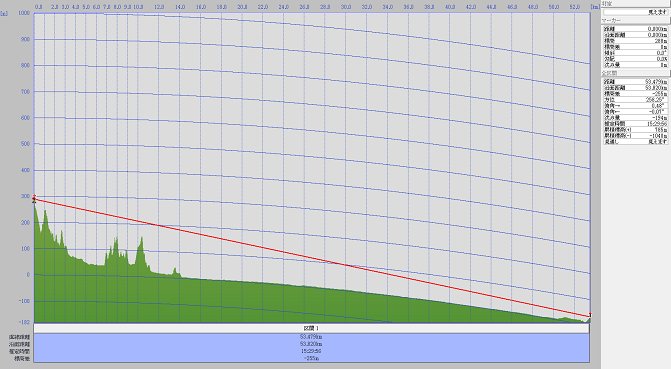Click the 500 label on the elevation axis
671x369 pixels.
point(26,144)
